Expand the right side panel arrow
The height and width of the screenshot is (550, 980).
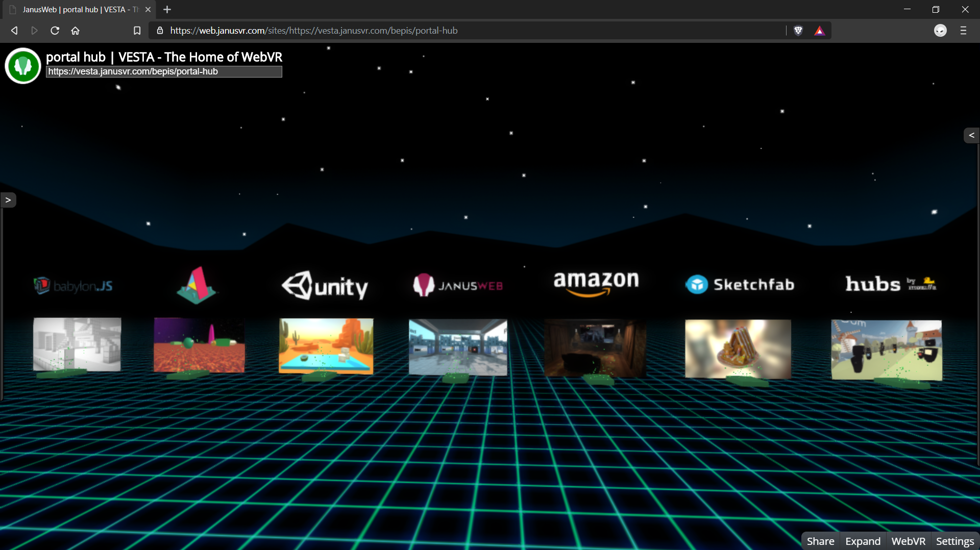[x=971, y=135]
